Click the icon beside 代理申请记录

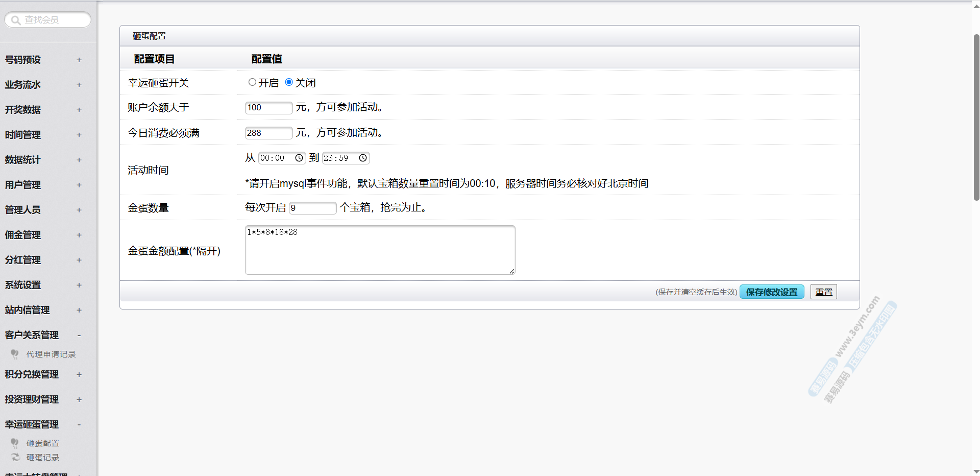tap(15, 354)
